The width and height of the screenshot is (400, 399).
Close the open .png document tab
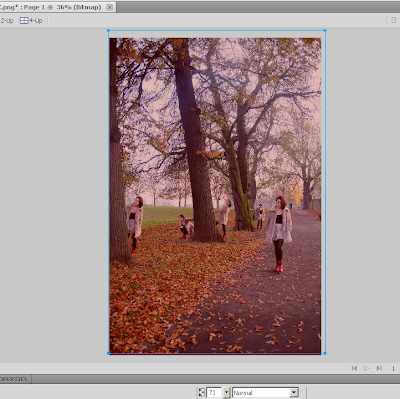point(109,7)
